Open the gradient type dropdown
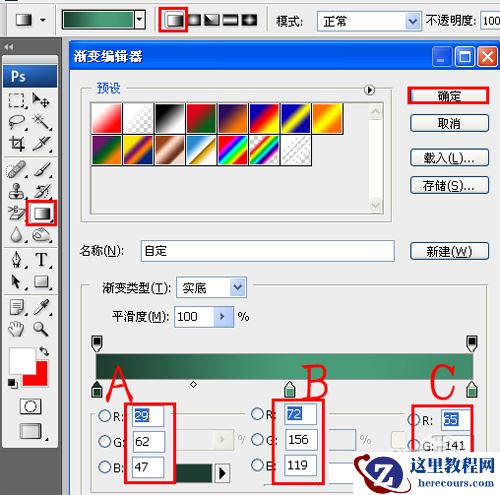500x495 pixels. point(238,287)
